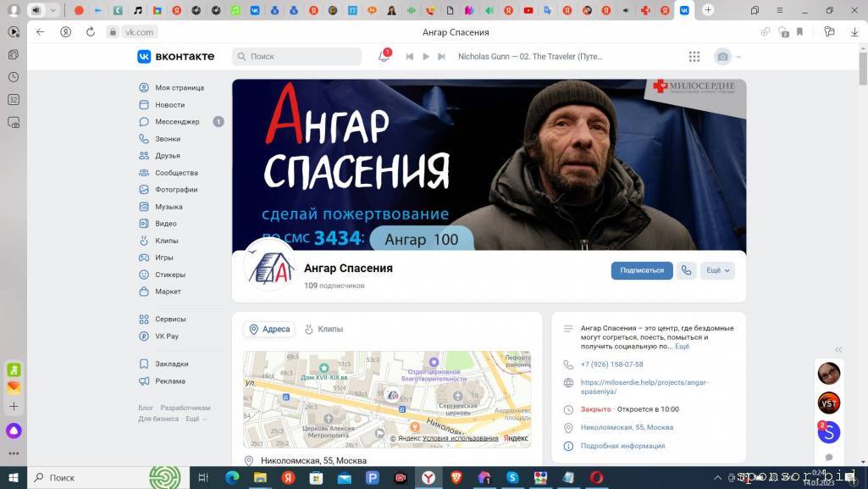Open Yandex Browser from the Windows taskbar
This screenshot has width=868, height=489.
point(428,477)
